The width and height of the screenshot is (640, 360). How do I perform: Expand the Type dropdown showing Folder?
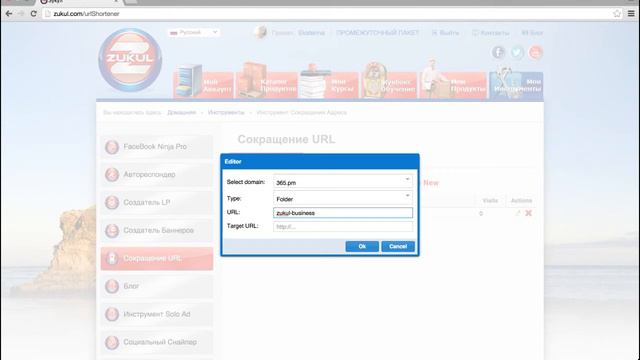[343, 198]
